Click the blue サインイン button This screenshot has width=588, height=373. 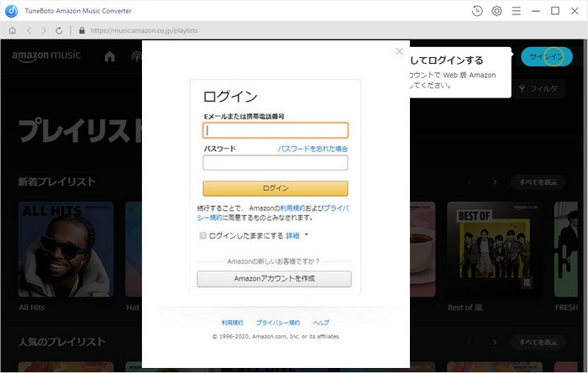tap(546, 56)
